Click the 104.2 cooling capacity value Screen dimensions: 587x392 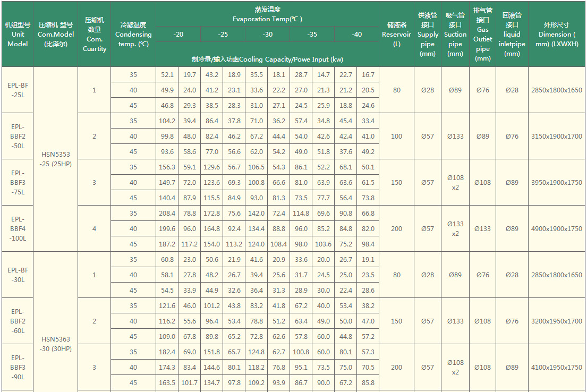click(167, 121)
